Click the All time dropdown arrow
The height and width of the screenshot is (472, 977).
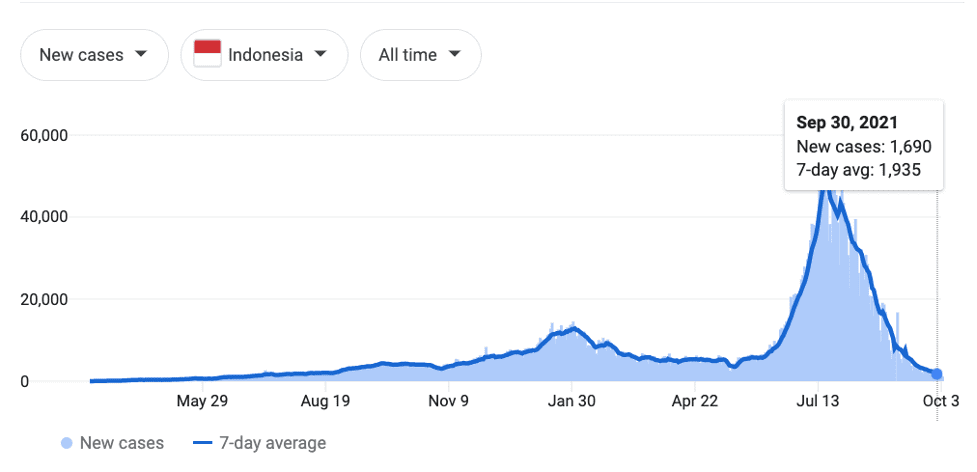[454, 54]
